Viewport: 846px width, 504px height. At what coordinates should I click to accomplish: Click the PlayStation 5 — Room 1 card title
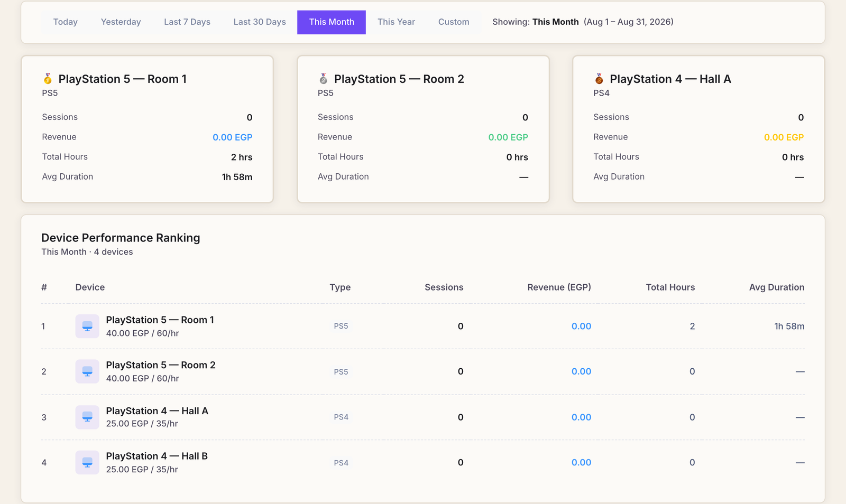point(123,79)
